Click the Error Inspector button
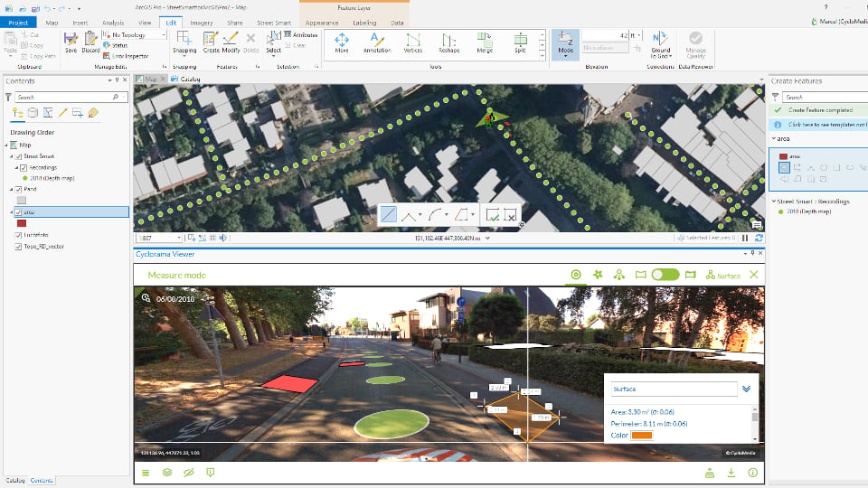868x488 pixels. [x=126, y=56]
